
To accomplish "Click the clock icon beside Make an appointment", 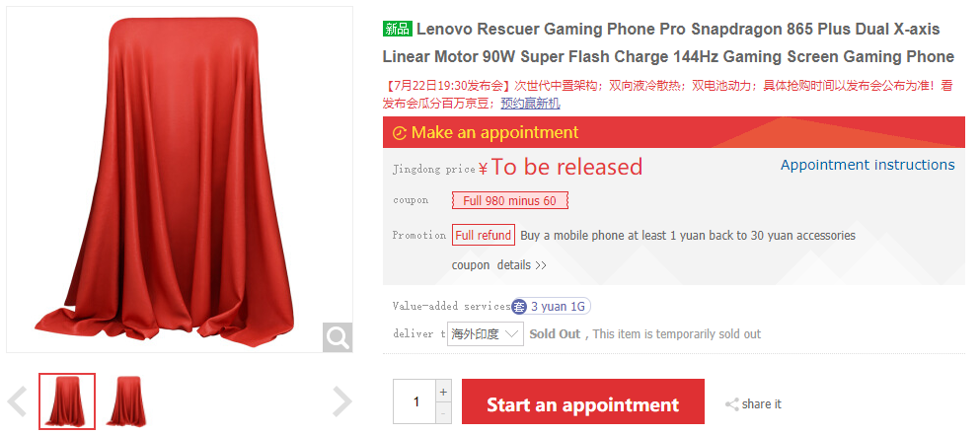I will tap(400, 133).
